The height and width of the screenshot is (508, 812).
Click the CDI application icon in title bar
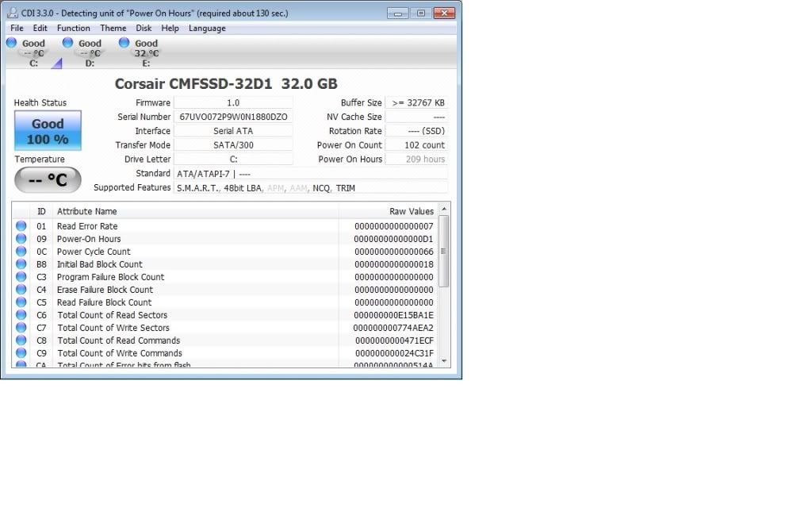pyautogui.click(x=13, y=13)
